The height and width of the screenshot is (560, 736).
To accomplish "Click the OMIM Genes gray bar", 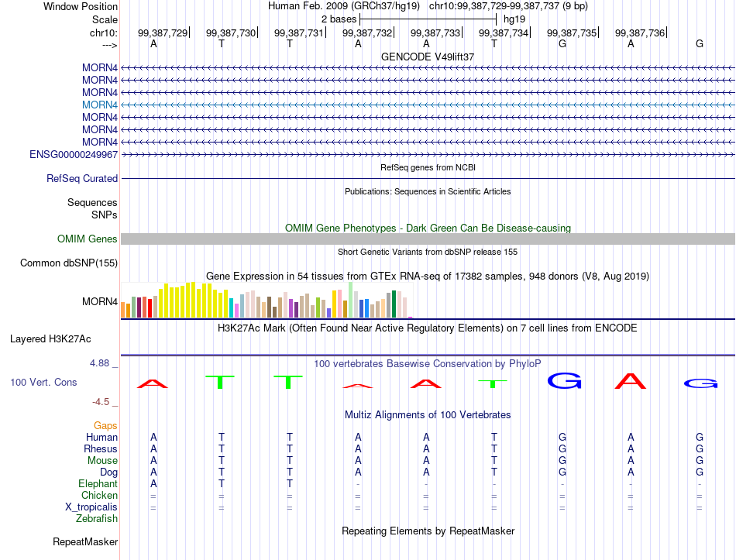I will point(428,239).
